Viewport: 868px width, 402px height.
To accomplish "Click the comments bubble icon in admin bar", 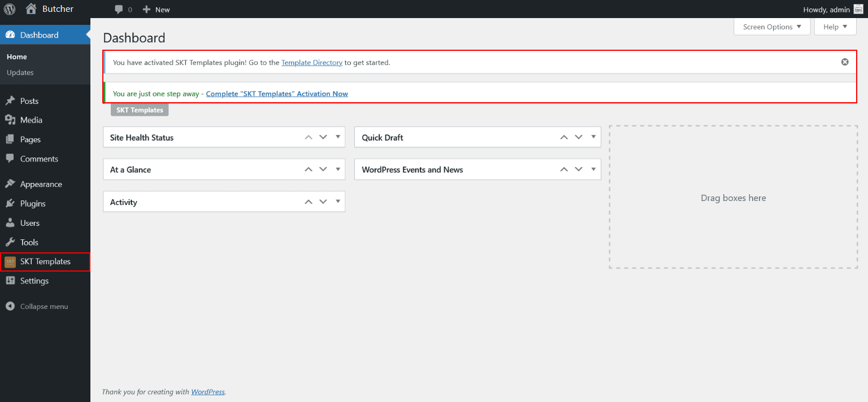I will coord(119,10).
